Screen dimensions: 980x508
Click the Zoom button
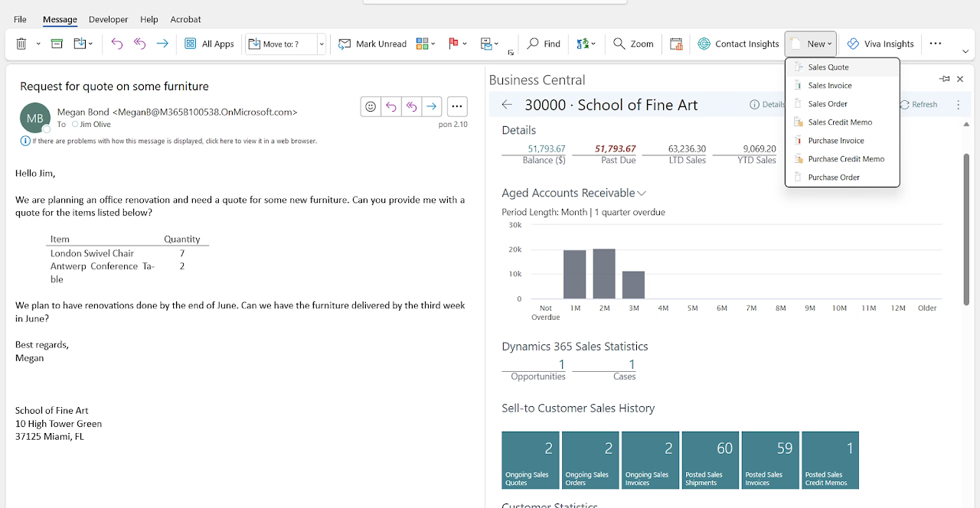pyautogui.click(x=633, y=44)
